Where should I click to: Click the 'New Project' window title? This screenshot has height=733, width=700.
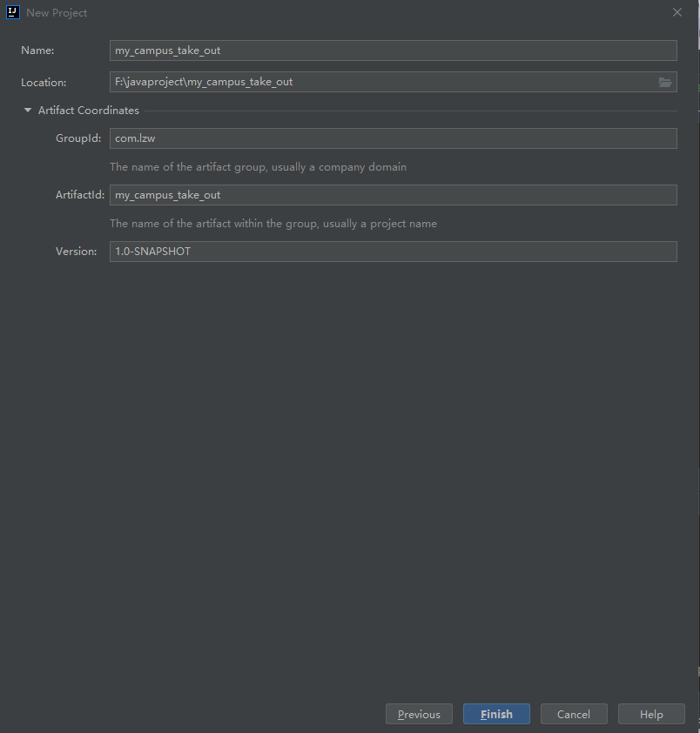click(57, 12)
